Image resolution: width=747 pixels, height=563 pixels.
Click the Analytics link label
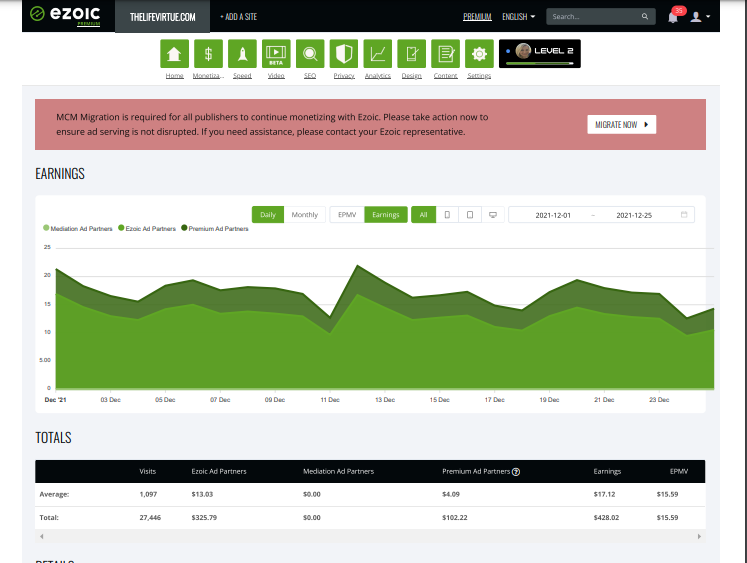(377, 76)
